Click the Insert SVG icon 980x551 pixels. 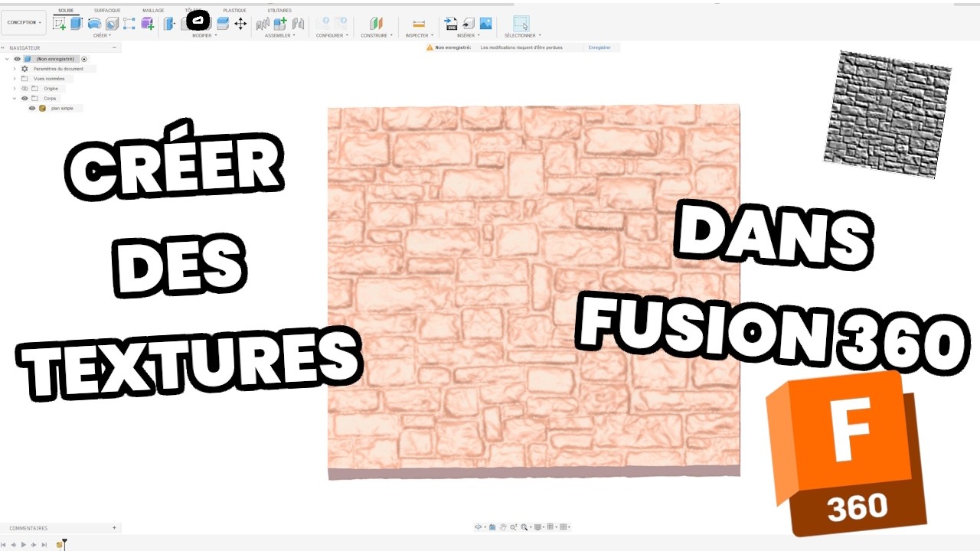[x=451, y=24]
